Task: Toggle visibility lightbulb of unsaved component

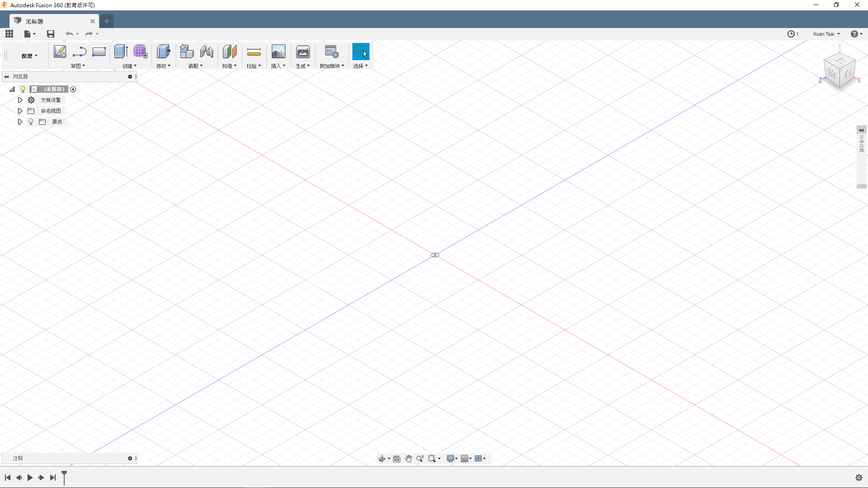Action: pyautogui.click(x=23, y=89)
